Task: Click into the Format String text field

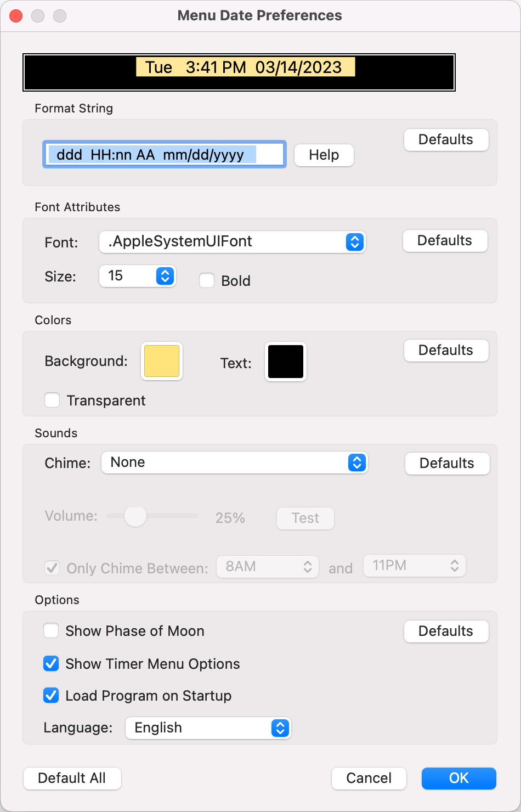Action: point(165,155)
